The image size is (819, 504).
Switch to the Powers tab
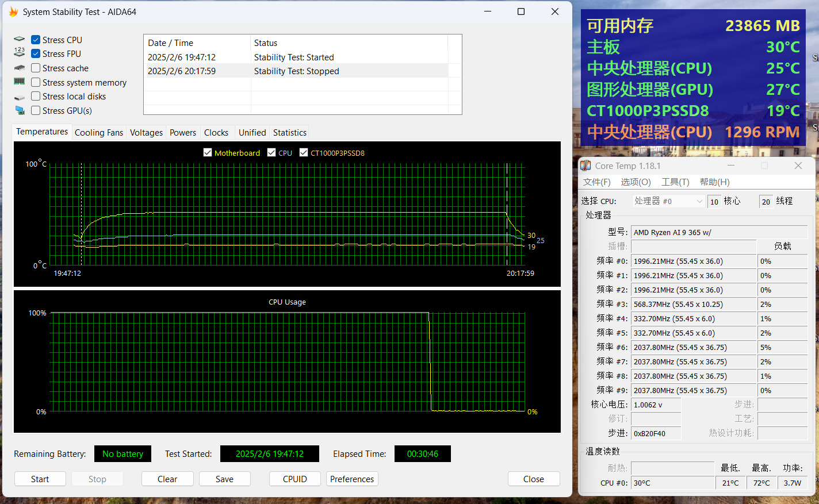click(183, 132)
